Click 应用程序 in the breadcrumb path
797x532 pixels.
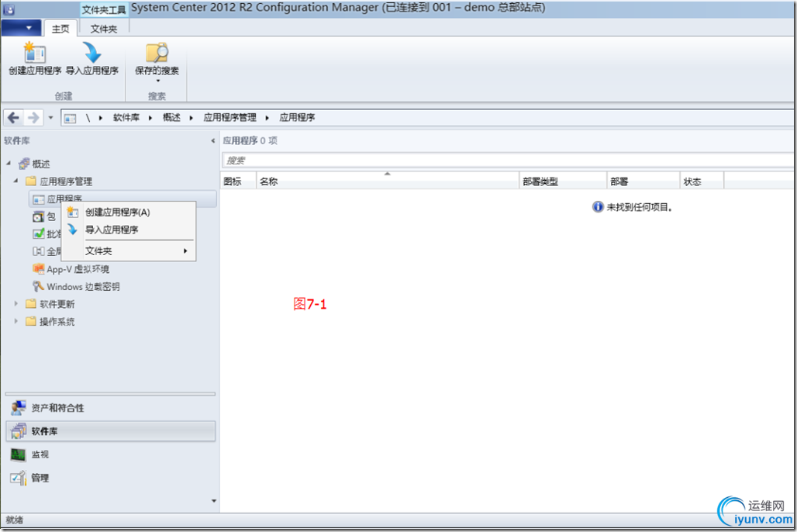[297, 117]
